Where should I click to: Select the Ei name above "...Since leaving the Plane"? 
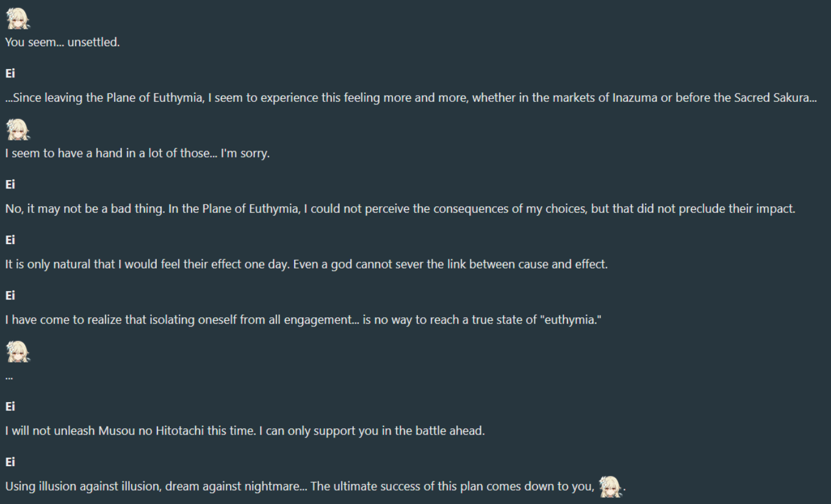[x=10, y=73]
